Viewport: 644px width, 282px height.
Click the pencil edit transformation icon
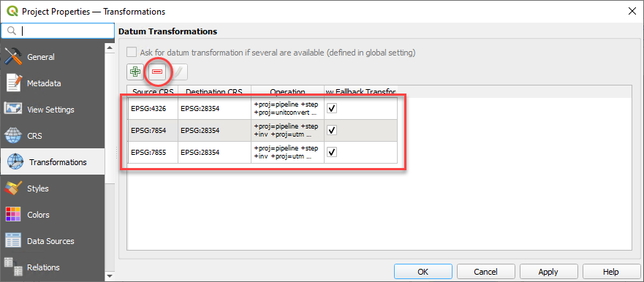coord(180,72)
